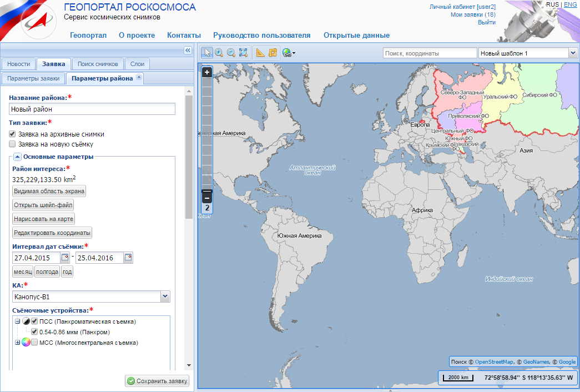Viewport: 580px width, 392px height.
Task: Toggle Заявка на архивные снимки checkbox
Action: [12, 134]
